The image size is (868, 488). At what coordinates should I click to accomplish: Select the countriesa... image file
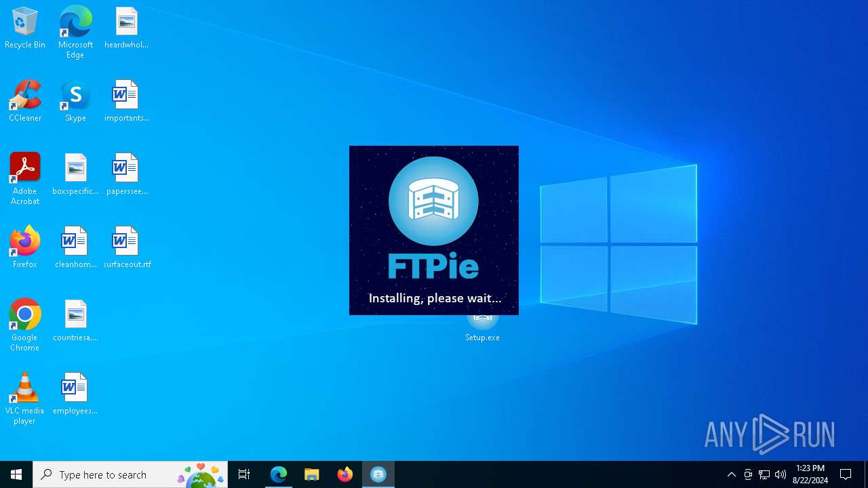point(75,321)
